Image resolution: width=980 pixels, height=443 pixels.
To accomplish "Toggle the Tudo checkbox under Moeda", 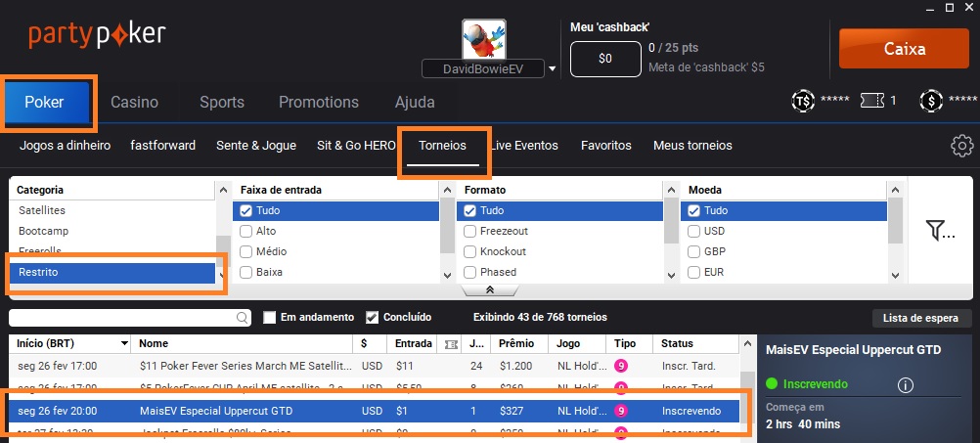I will [693, 210].
